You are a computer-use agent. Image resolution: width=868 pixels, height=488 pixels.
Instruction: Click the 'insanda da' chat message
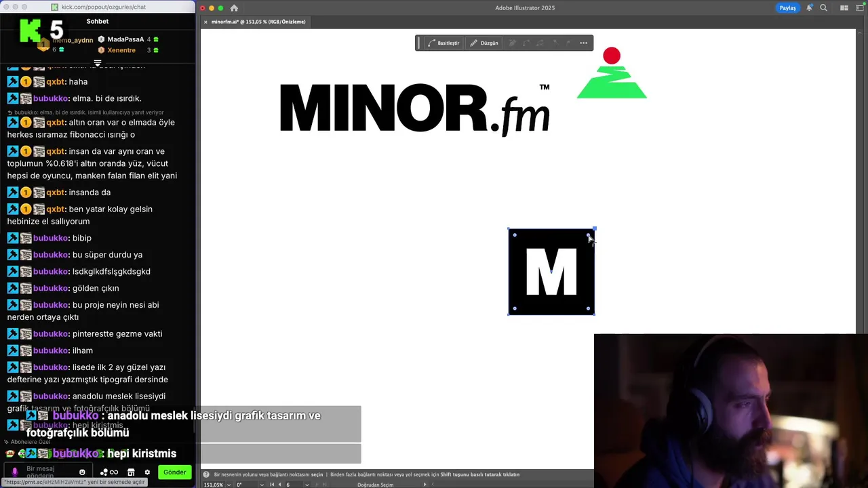[x=90, y=192]
